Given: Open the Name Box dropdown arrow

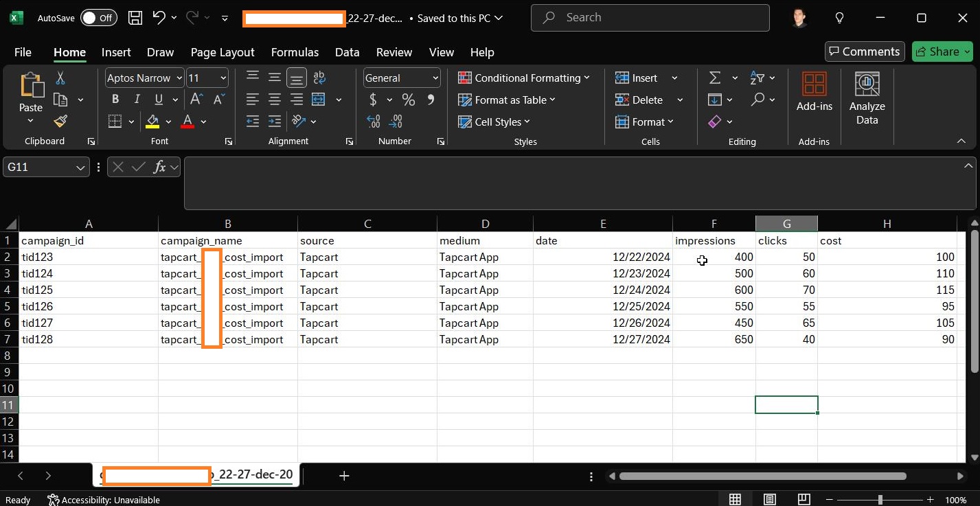Looking at the screenshot, I should (x=81, y=167).
